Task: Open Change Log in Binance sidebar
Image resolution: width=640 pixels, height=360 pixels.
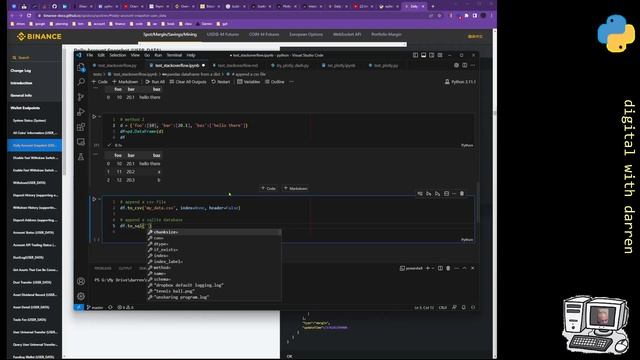Action: [x=20, y=71]
